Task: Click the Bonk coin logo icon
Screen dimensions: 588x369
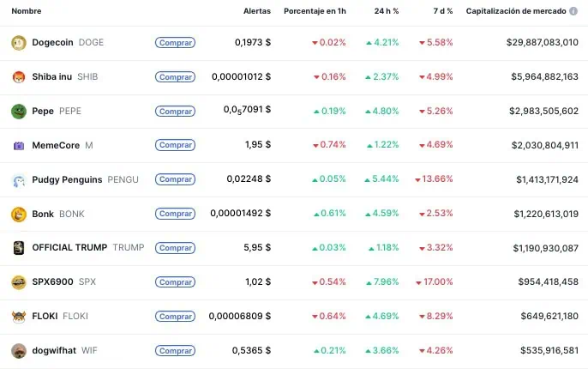Action: pyautogui.click(x=18, y=214)
